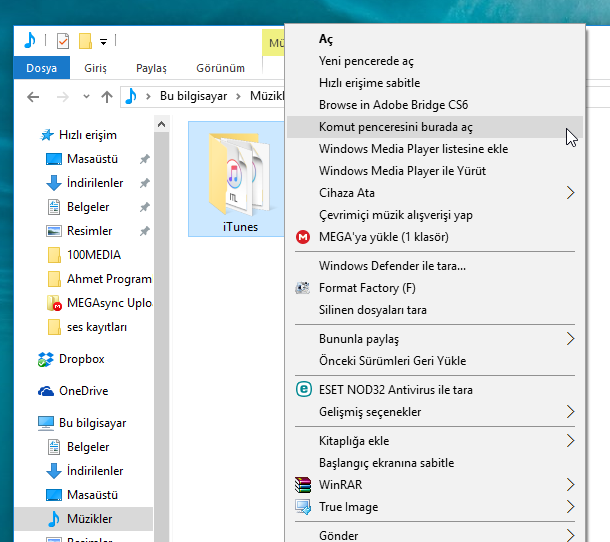Go up one folder level
The image size is (610, 542).
(107, 96)
